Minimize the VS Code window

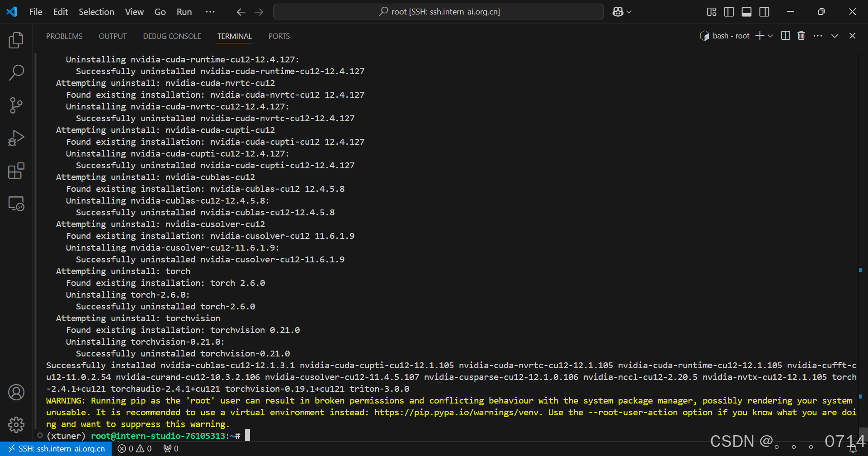(x=790, y=12)
